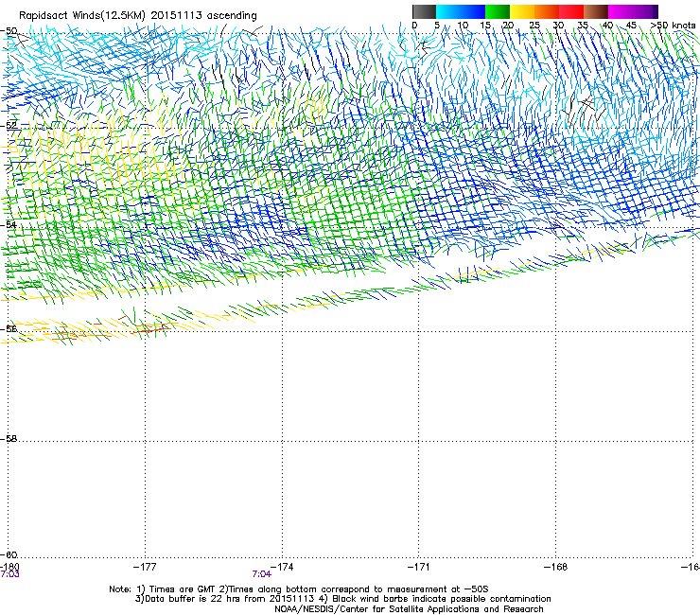The image size is (700, 615).
Task: Click the NOAA/NESDIS credit line
Action: click(x=409, y=609)
